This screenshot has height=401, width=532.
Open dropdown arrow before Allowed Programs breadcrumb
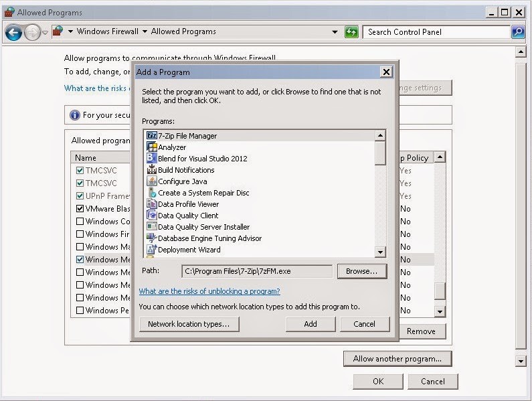(145, 31)
